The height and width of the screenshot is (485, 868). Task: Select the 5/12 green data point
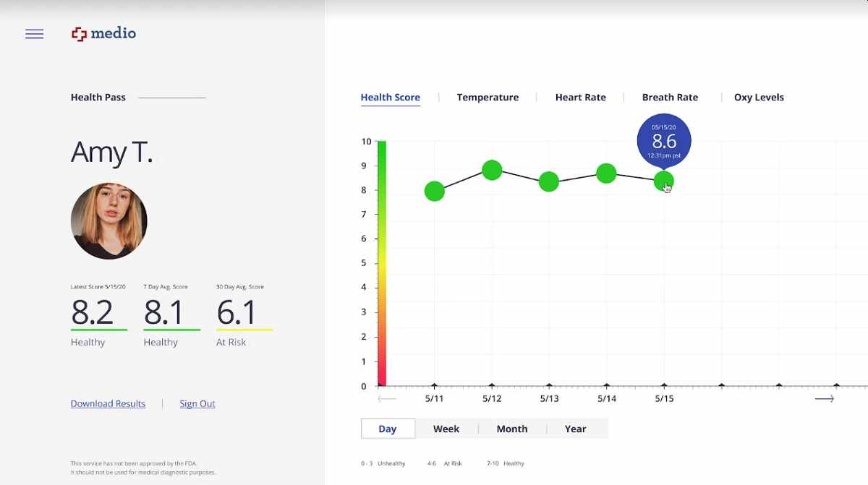pos(492,171)
